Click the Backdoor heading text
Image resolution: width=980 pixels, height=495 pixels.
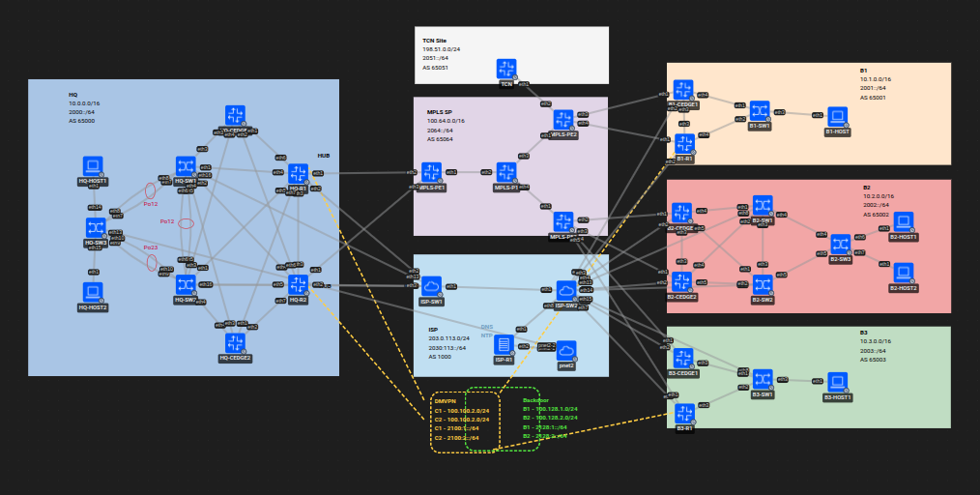[535, 400]
